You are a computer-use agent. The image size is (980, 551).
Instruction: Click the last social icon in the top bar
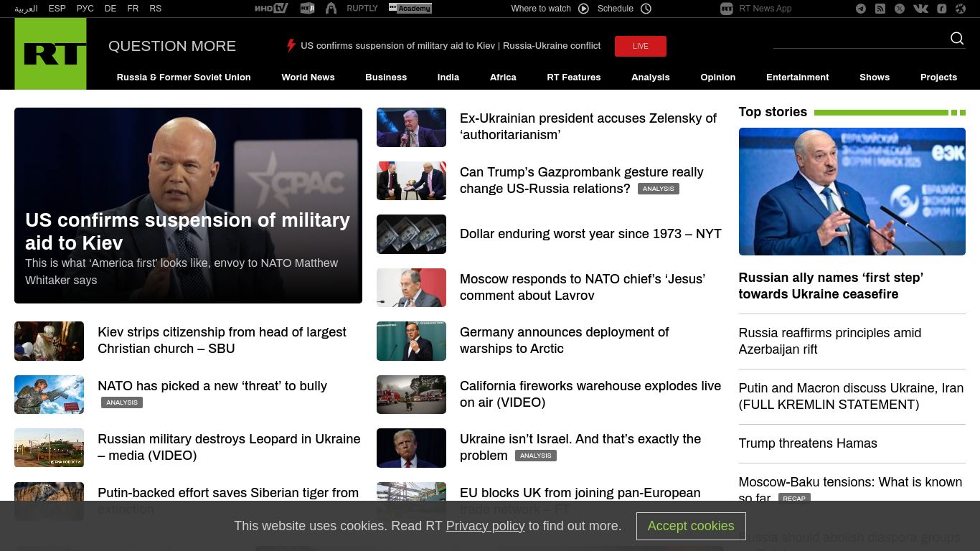(x=961, y=9)
